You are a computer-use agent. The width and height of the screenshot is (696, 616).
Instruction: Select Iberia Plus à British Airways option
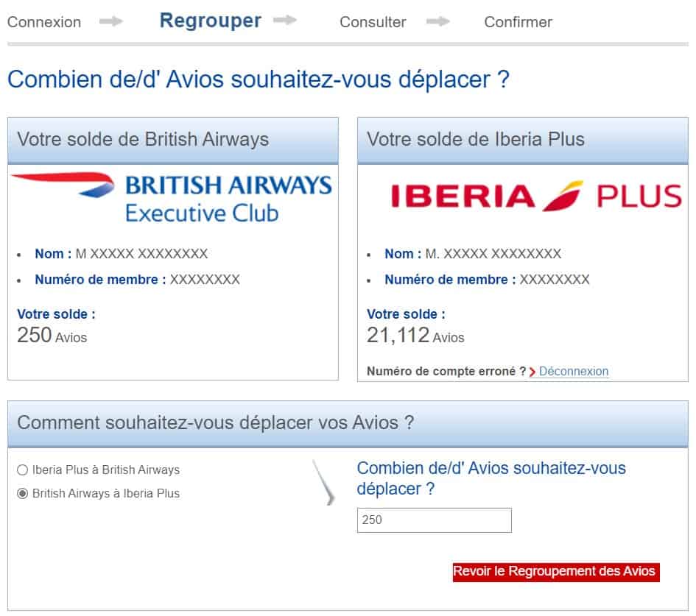(23, 470)
